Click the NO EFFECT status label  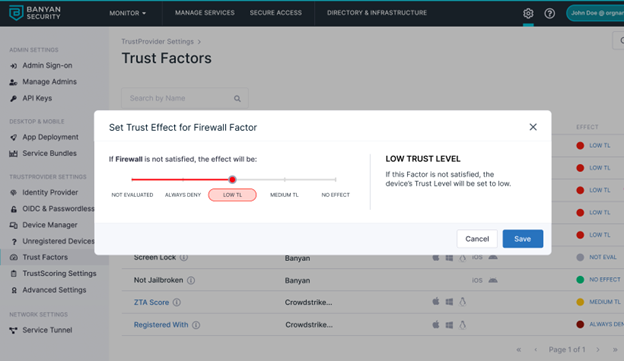coord(605,279)
